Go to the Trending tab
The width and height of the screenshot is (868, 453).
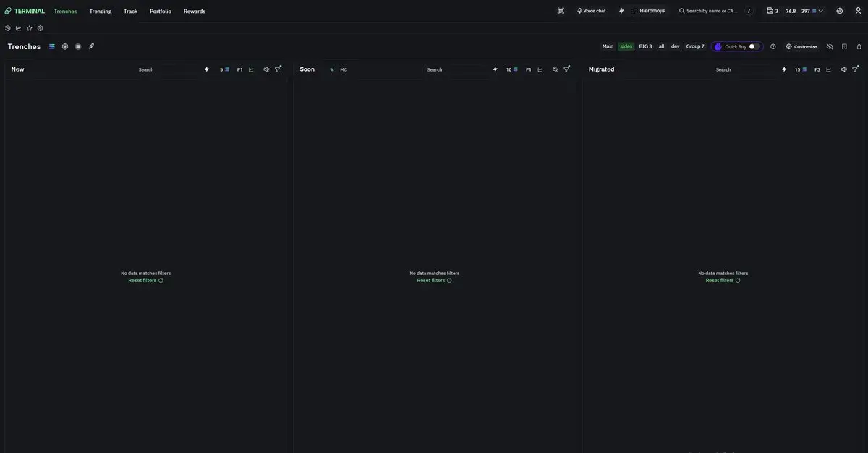pos(101,11)
